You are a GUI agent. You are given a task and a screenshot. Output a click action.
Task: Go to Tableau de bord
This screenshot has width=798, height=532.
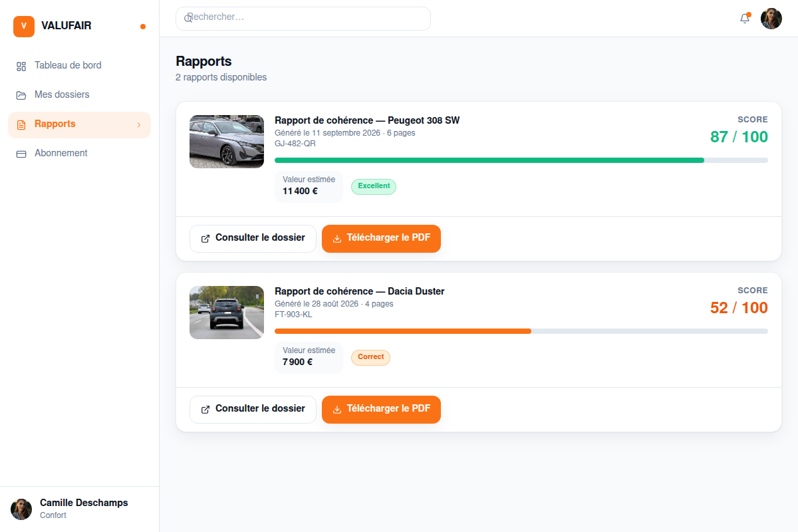[x=80, y=66]
